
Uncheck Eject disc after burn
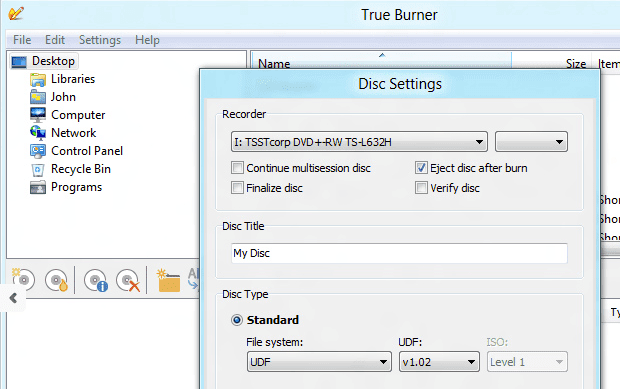(421, 168)
